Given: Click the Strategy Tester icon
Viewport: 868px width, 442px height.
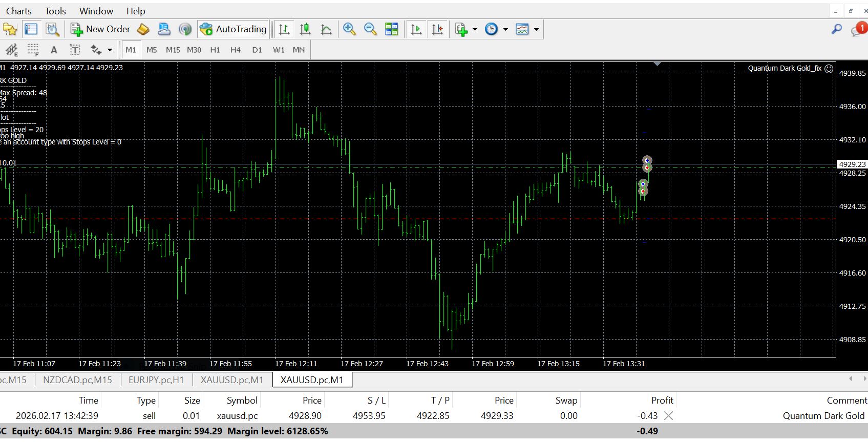Looking at the screenshot, I should tap(52, 29).
